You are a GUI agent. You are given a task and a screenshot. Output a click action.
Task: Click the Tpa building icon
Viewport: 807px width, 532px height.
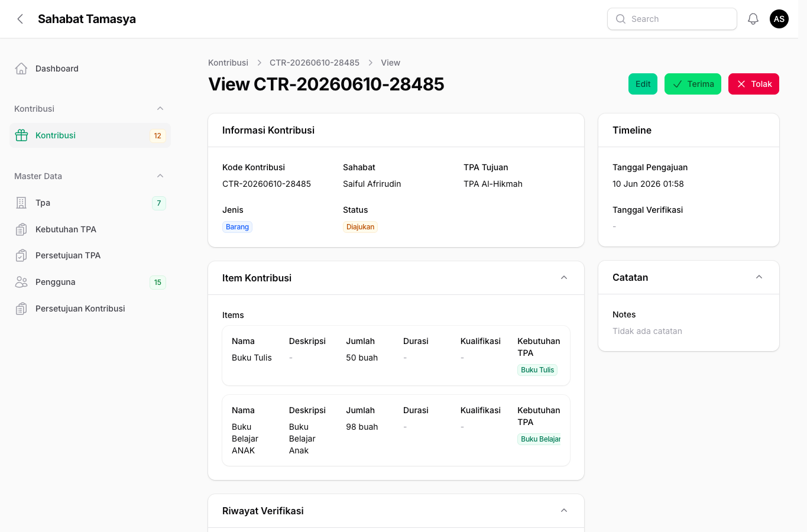click(x=21, y=203)
